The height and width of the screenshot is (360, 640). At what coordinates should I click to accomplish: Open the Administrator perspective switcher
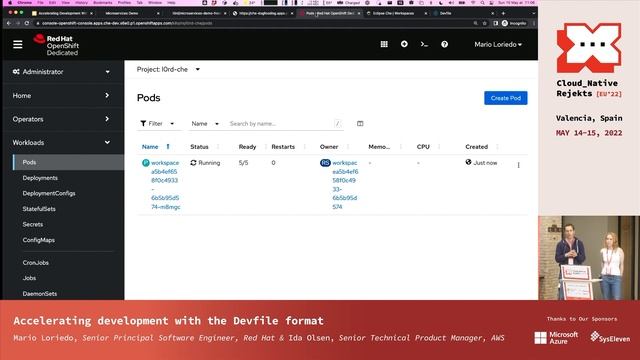61,72
